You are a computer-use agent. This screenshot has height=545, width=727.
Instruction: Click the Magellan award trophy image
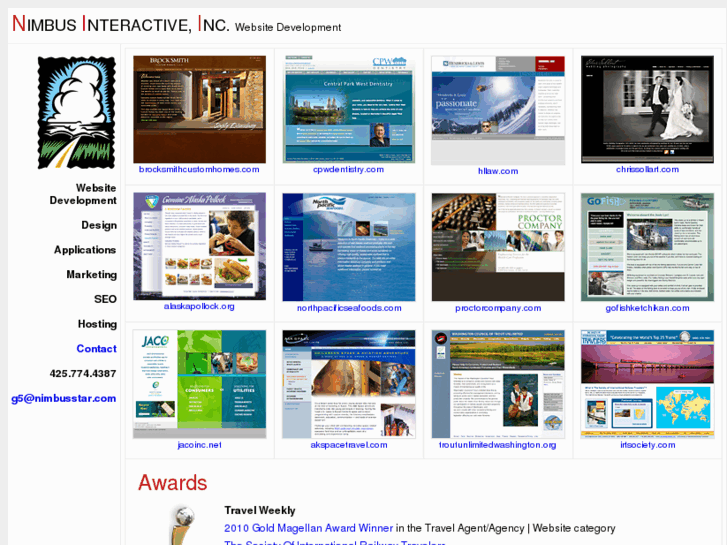(x=182, y=526)
